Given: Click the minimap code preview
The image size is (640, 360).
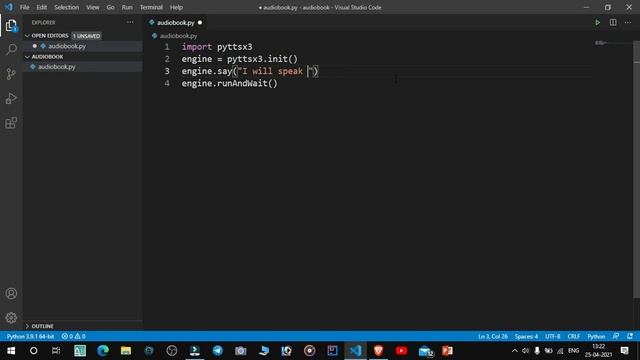Looking at the screenshot, I should (601, 42).
